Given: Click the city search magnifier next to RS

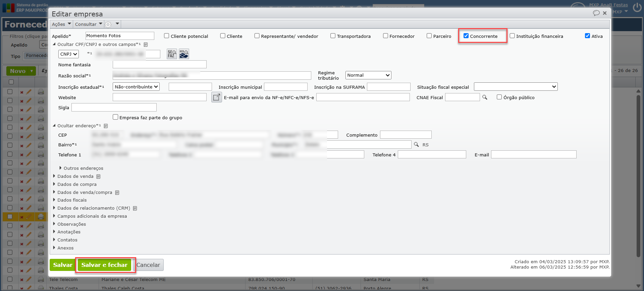Looking at the screenshot, I should point(416,144).
